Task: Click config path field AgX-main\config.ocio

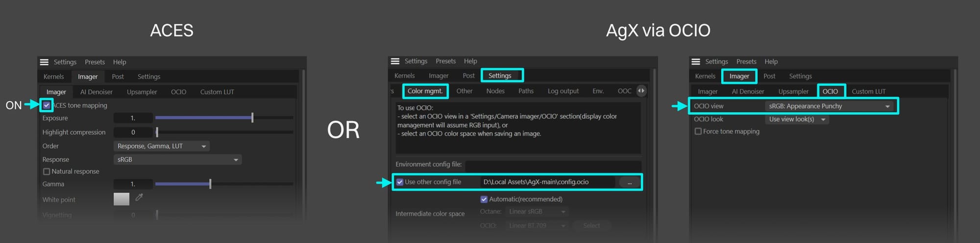Action: click(x=548, y=182)
